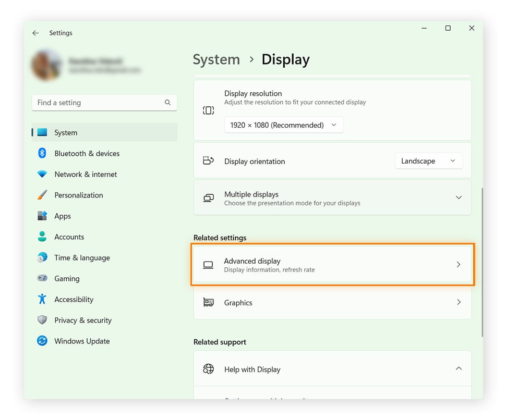Screen dimensions: 506x420
Task: Click System in the breadcrumb header
Action: (216, 59)
